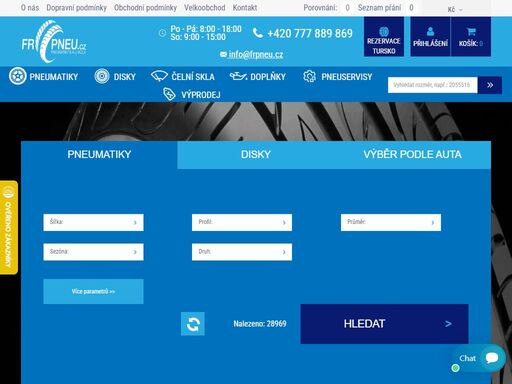Click the oil can icon for Doplňky
512x384 pixels.
pyautogui.click(x=238, y=76)
